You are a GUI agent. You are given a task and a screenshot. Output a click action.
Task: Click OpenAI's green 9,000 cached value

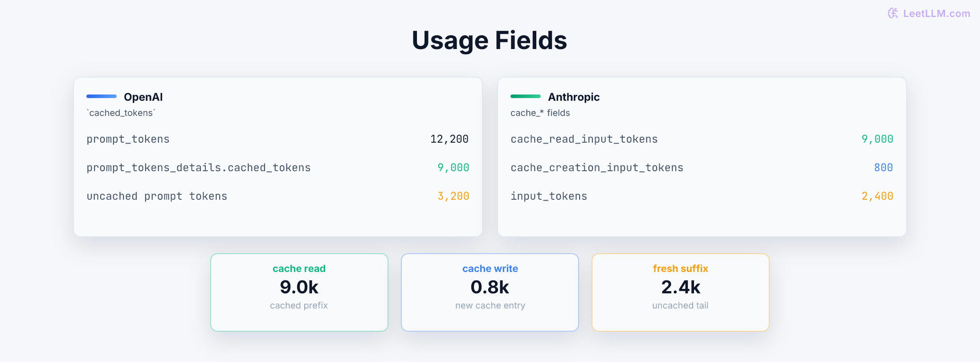pos(453,168)
